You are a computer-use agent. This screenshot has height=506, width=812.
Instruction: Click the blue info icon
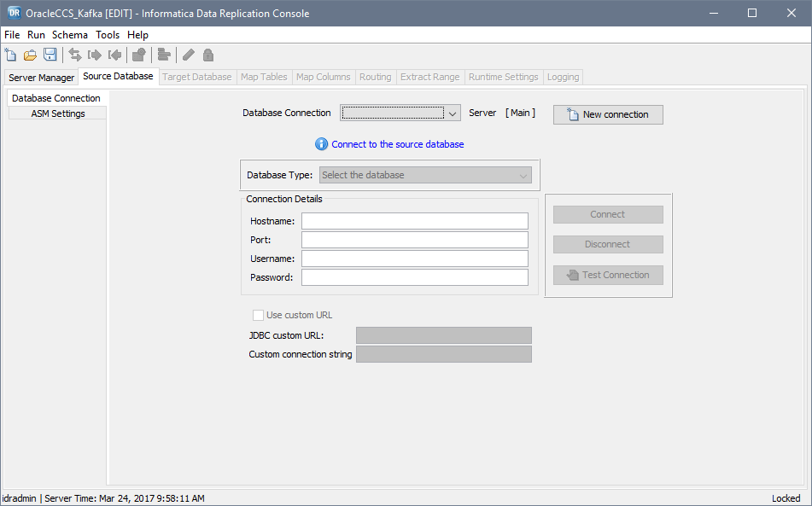coord(322,144)
